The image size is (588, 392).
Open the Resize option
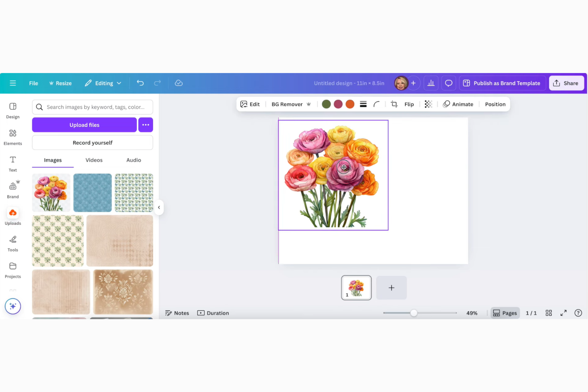(x=60, y=83)
